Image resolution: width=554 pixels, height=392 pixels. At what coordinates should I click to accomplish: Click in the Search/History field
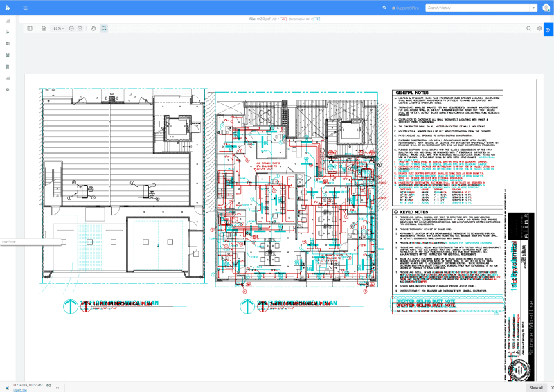[x=471, y=8]
